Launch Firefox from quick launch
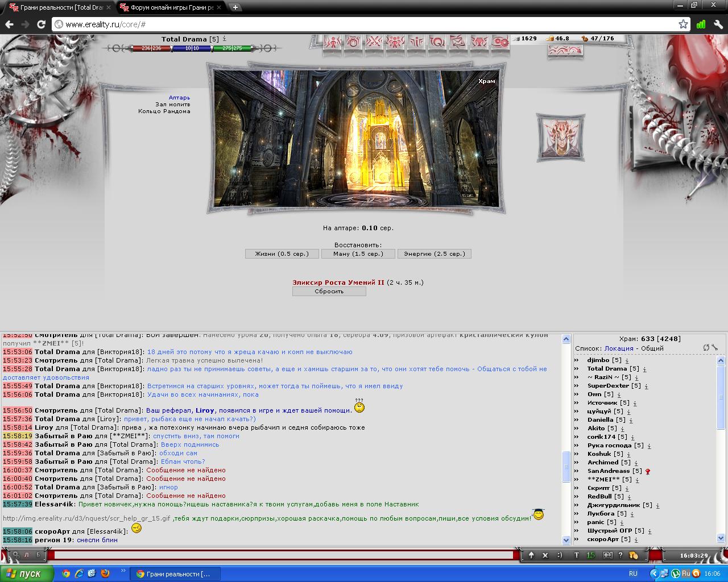728x582 pixels. (105, 573)
